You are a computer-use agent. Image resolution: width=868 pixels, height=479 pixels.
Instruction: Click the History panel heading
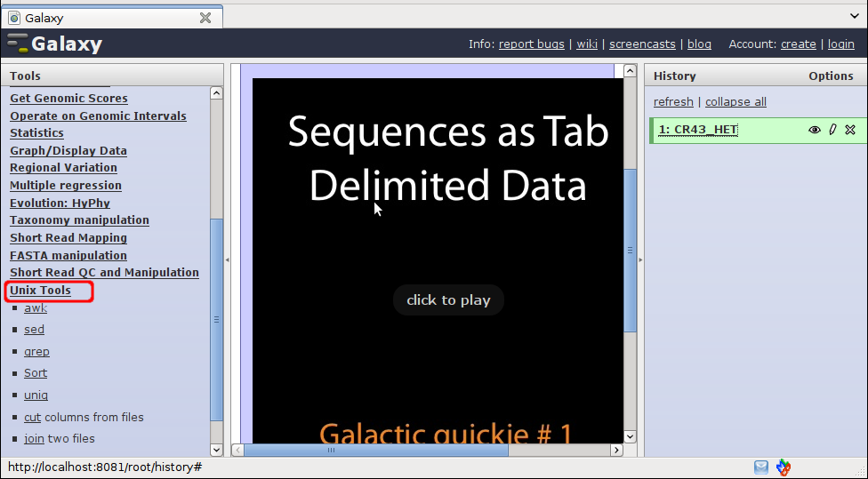(674, 76)
